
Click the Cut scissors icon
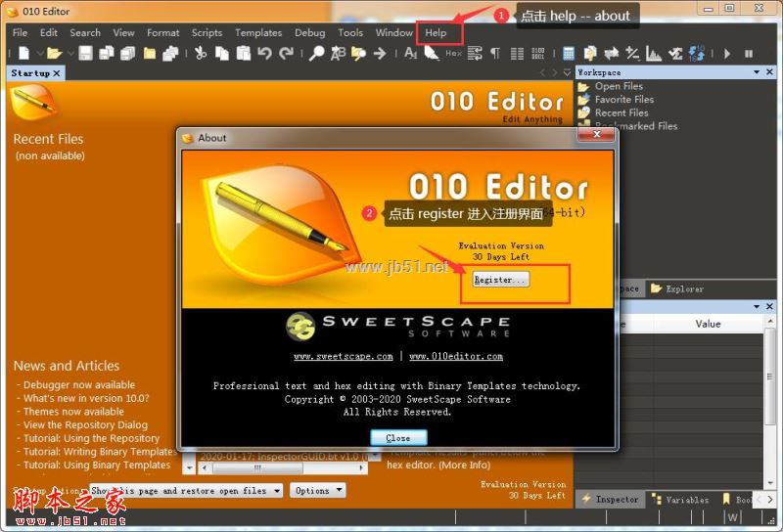pyautogui.click(x=201, y=53)
